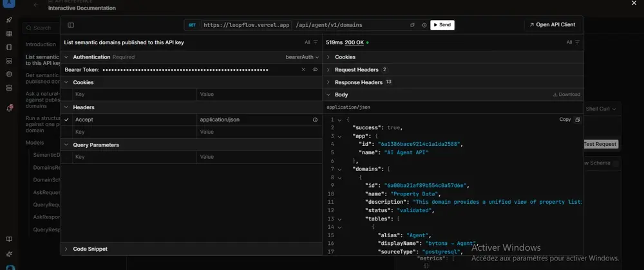Click Open API Client button
Screen dimensions: 644x270
[553, 24]
